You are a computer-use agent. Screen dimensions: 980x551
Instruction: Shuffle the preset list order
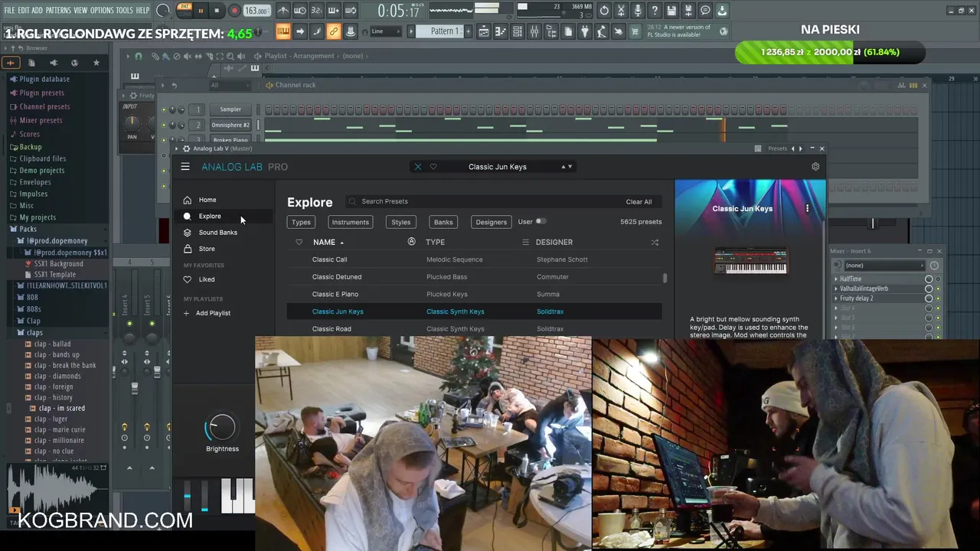pyautogui.click(x=655, y=242)
